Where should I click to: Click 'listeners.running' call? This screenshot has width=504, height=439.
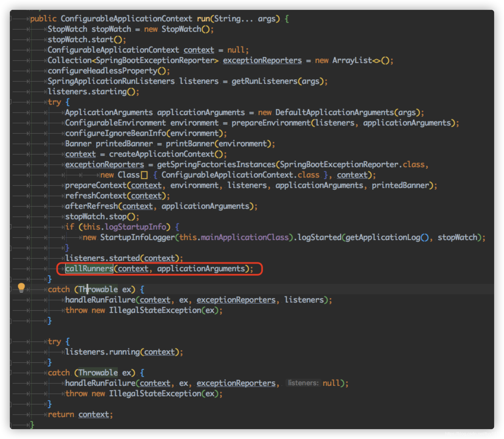(102, 352)
